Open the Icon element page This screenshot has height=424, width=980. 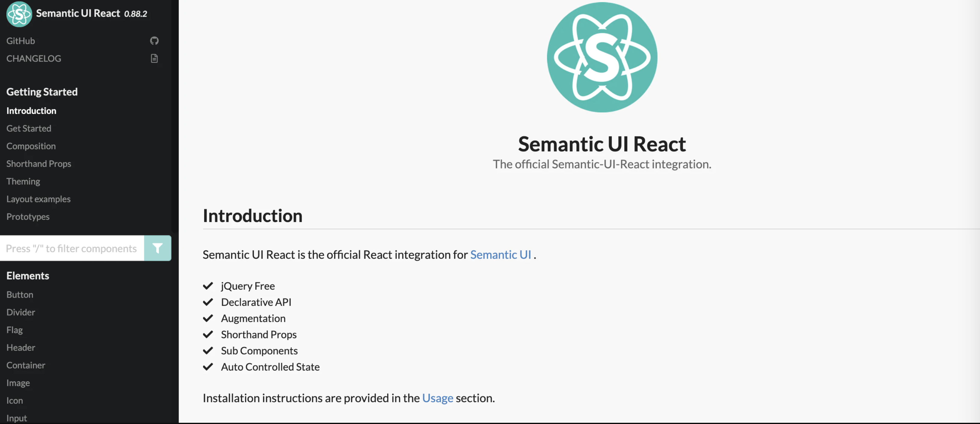(15, 400)
